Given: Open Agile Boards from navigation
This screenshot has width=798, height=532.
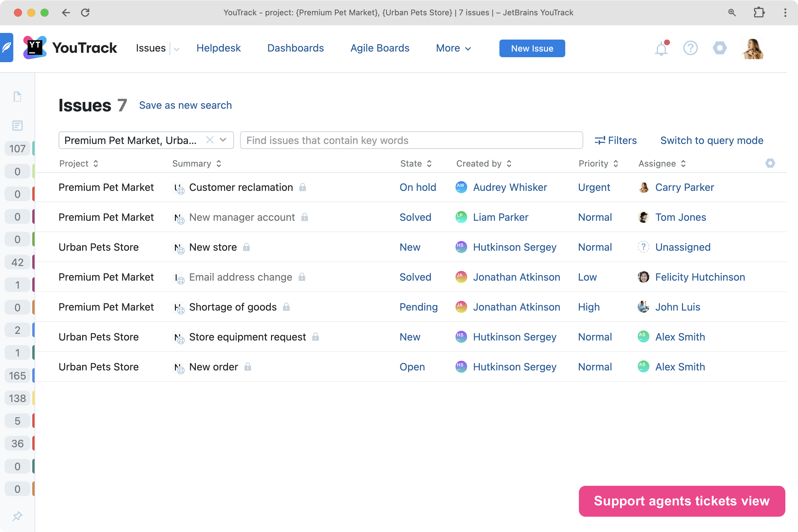Looking at the screenshot, I should coord(380,48).
